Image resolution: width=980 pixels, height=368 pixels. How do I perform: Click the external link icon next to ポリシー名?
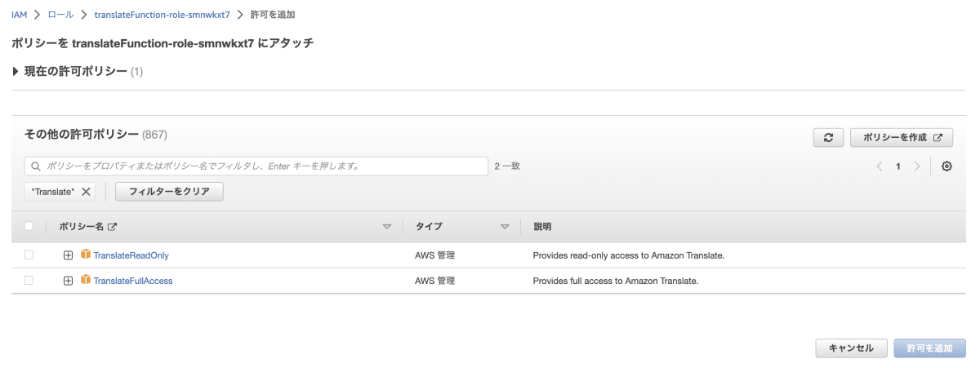point(113,227)
